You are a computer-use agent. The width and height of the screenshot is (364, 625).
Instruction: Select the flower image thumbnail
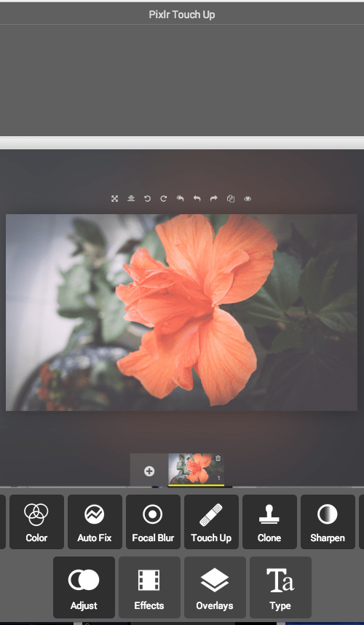(196, 470)
